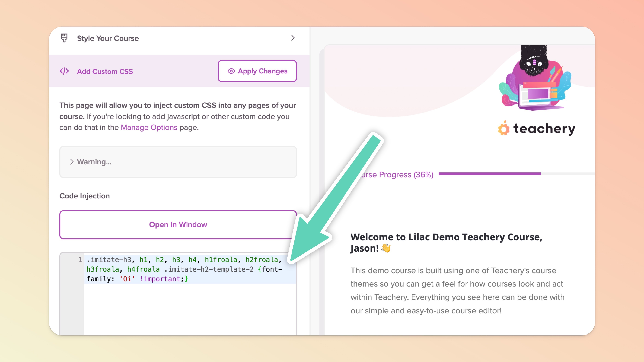Expand the Style Your Course chevron
Viewport: 644px width, 362px height.
coord(293,38)
